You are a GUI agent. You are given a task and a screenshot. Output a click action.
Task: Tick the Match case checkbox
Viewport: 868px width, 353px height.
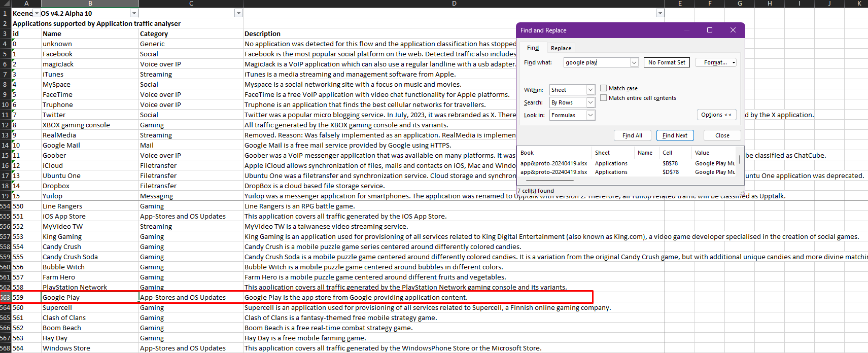tap(604, 88)
